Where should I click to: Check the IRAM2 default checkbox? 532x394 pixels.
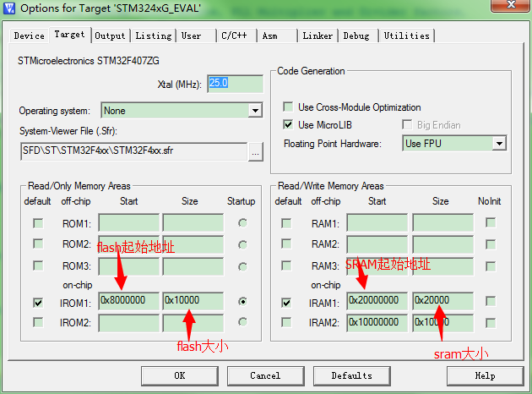[286, 322]
